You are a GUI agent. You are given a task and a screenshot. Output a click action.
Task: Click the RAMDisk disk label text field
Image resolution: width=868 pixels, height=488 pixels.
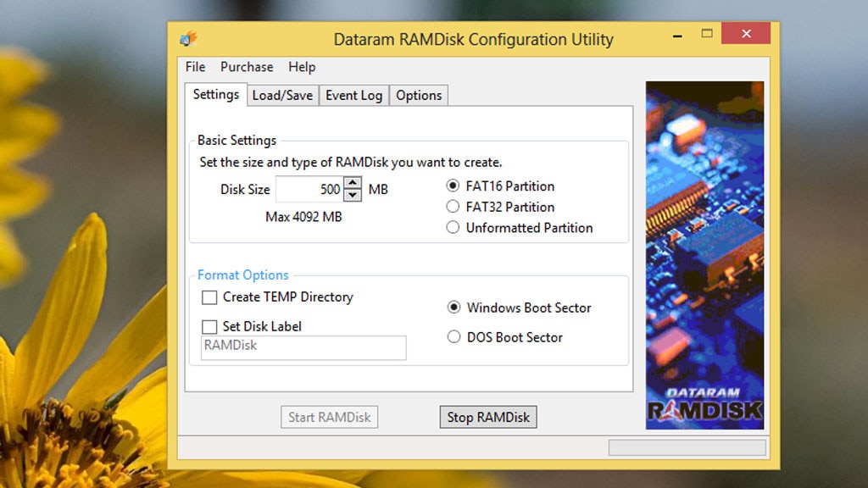(303, 347)
